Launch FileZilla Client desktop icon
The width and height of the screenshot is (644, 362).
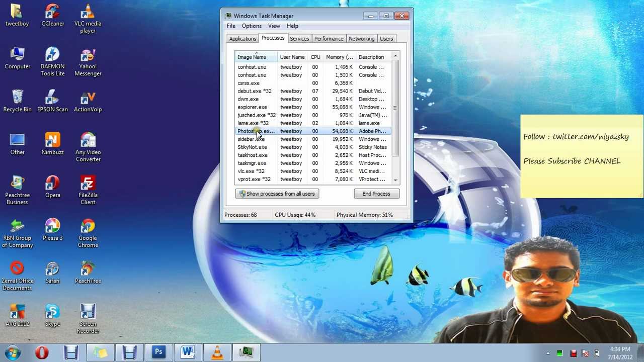[88, 190]
